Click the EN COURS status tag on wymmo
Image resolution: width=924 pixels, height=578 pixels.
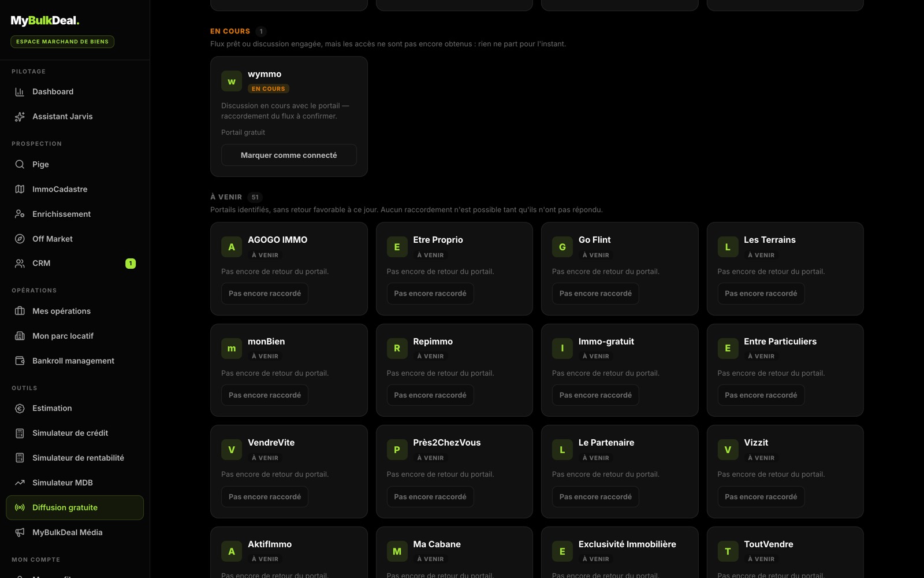click(x=269, y=89)
